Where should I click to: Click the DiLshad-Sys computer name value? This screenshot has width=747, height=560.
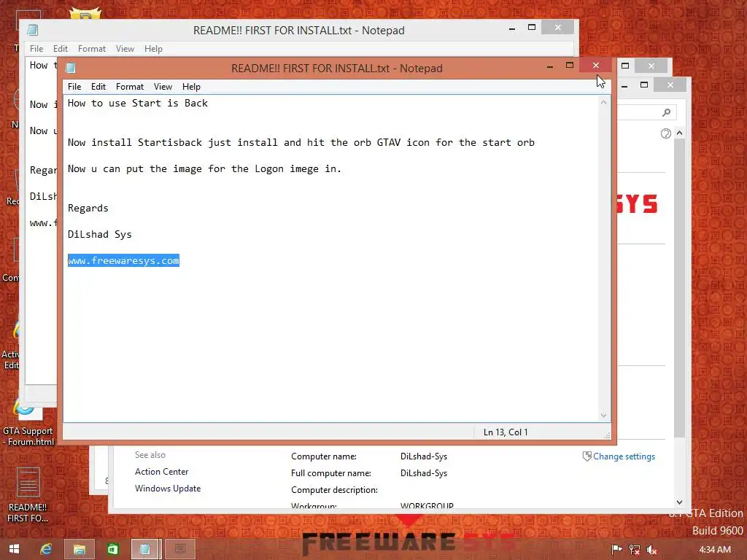point(424,456)
